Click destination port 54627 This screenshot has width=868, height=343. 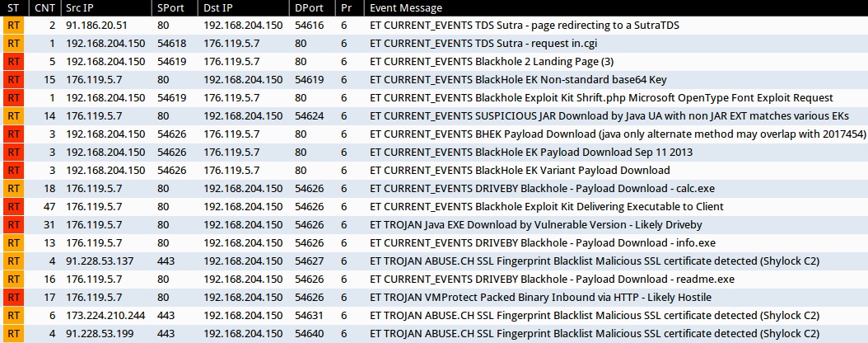click(x=310, y=261)
